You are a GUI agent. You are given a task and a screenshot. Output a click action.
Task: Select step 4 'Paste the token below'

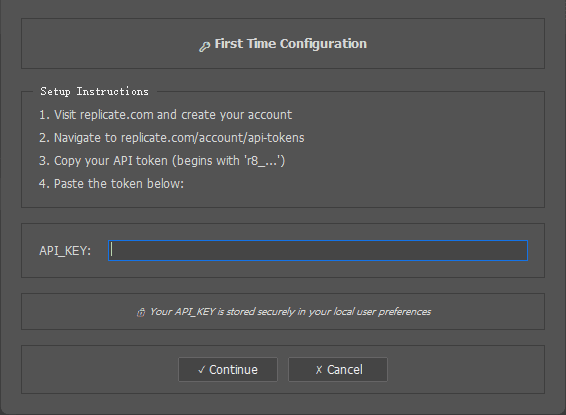112,184
